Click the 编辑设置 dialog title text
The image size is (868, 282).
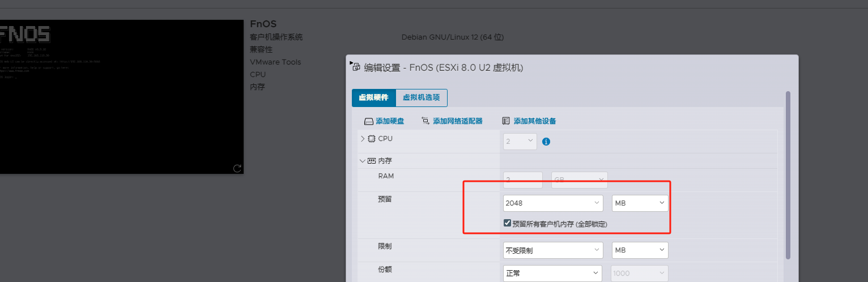tap(444, 67)
